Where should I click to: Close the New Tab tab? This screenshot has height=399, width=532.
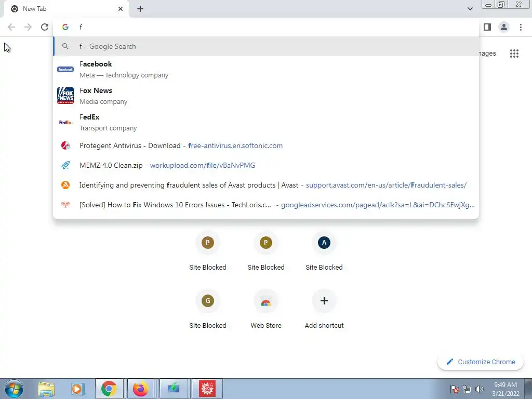(x=121, y=9)
